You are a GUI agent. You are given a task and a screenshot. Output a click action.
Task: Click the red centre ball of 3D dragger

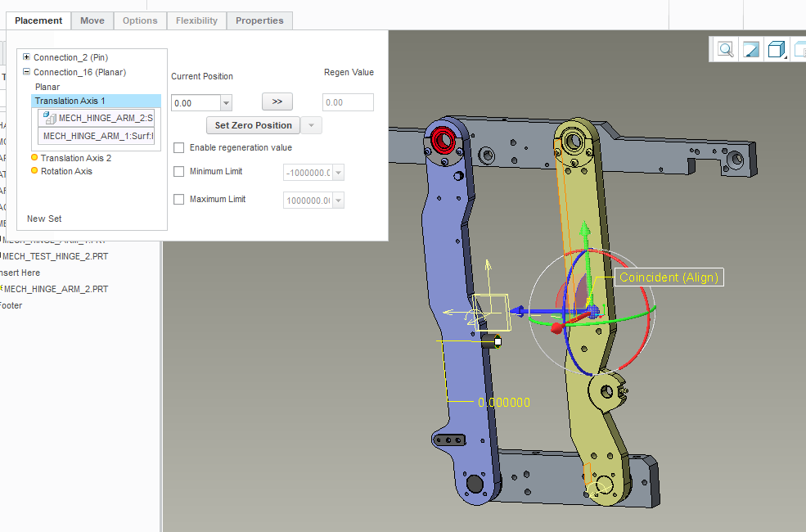tap(557, 327)
